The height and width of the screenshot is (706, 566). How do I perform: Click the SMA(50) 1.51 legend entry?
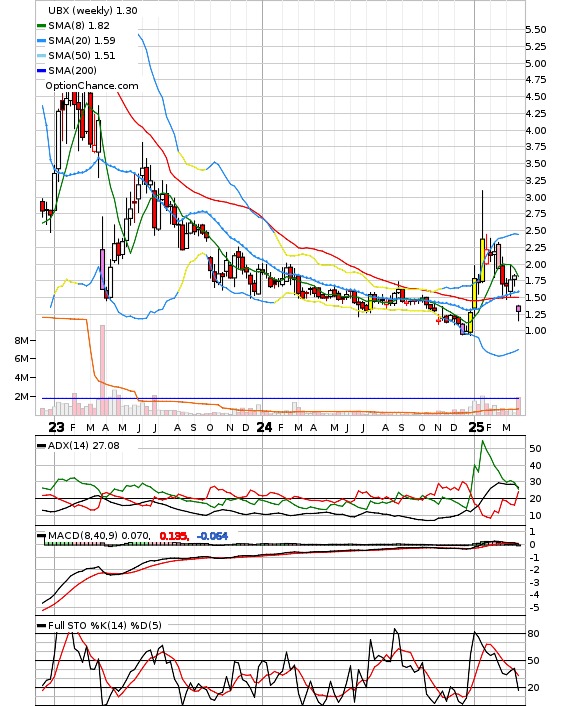[76, 55]
